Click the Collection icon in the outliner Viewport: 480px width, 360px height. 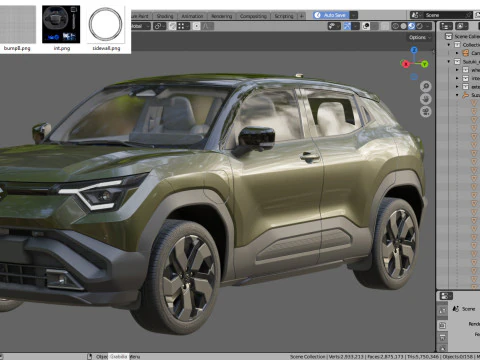click(457, 45)
